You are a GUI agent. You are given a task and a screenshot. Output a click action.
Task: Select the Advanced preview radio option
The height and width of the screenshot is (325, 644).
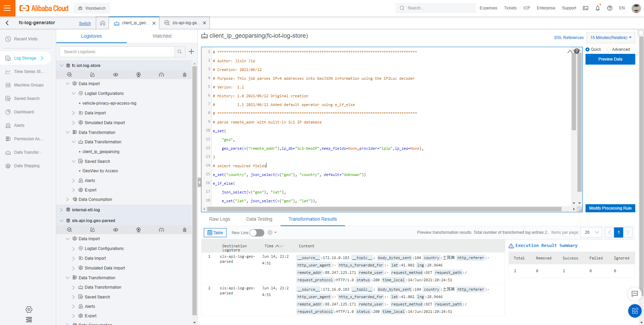609,49
